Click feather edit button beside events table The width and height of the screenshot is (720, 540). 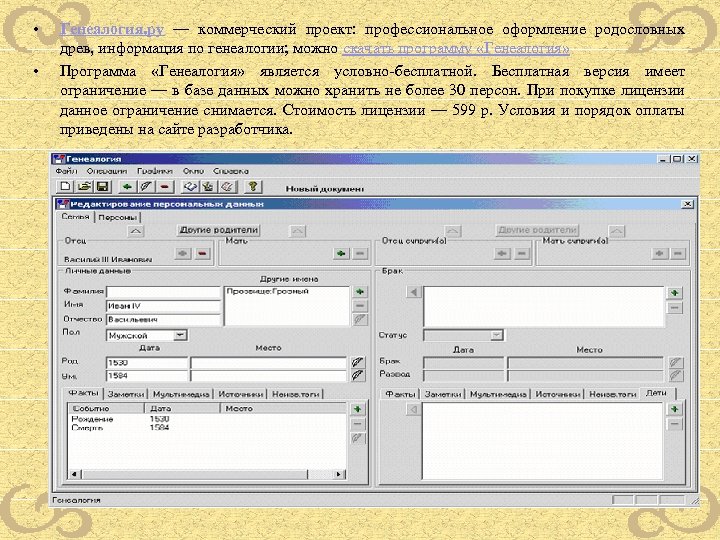358,439
